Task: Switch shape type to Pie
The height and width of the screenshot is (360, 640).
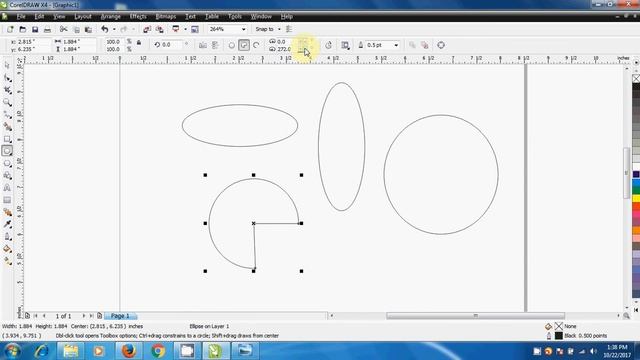Action: [x=244, y=45]
